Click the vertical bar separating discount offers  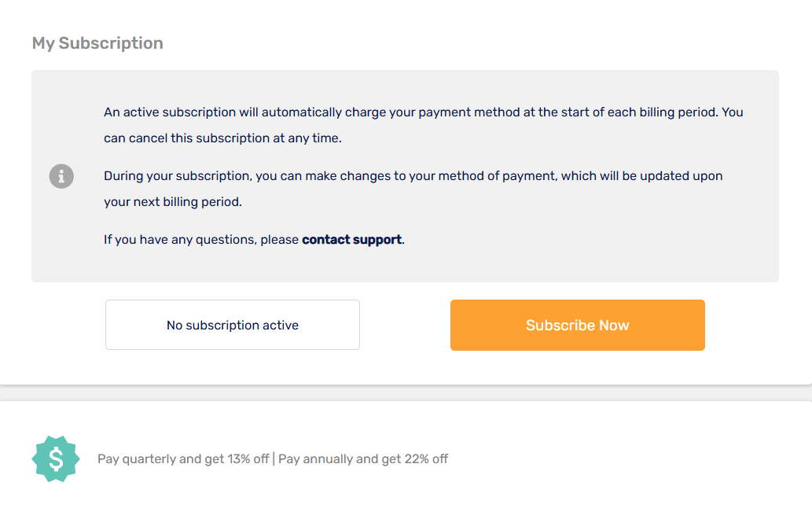click(274, 458)
